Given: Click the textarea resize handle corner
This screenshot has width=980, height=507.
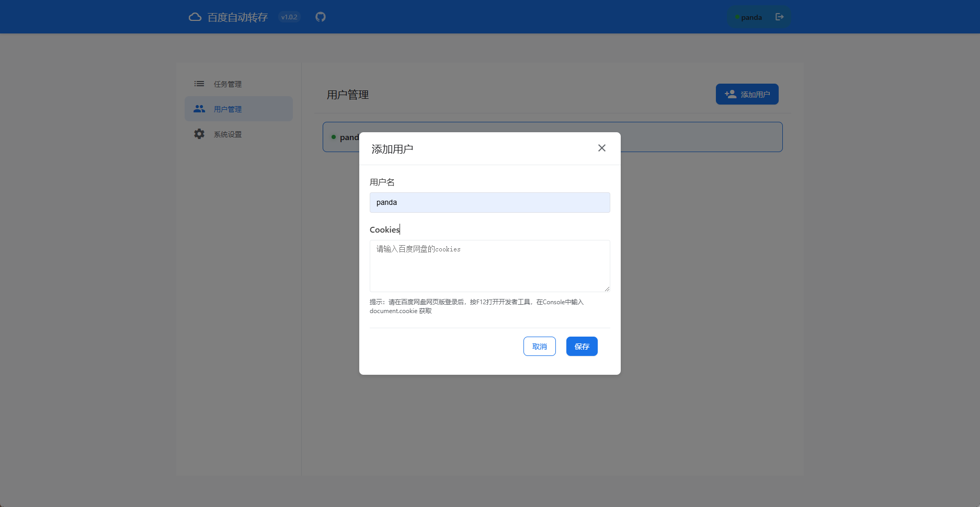Looking at the screenshot, I should [x=607, y=289].
